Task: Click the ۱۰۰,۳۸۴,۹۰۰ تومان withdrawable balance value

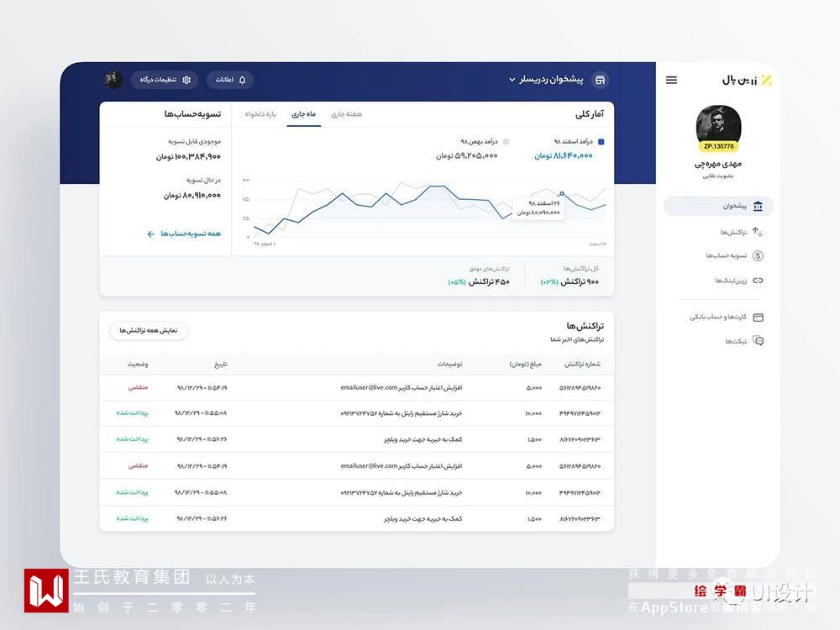Action: coord(188,157)
